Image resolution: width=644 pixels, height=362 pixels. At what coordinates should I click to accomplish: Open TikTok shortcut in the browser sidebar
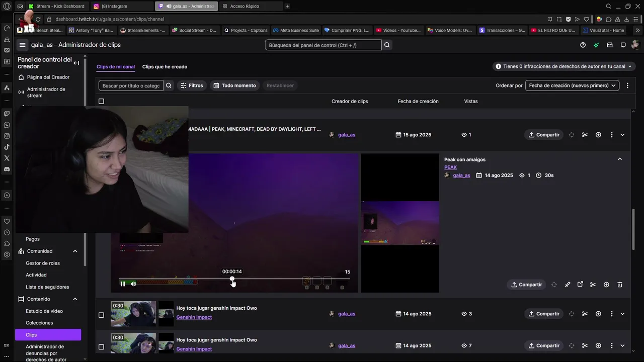click(x=7, y=147)
